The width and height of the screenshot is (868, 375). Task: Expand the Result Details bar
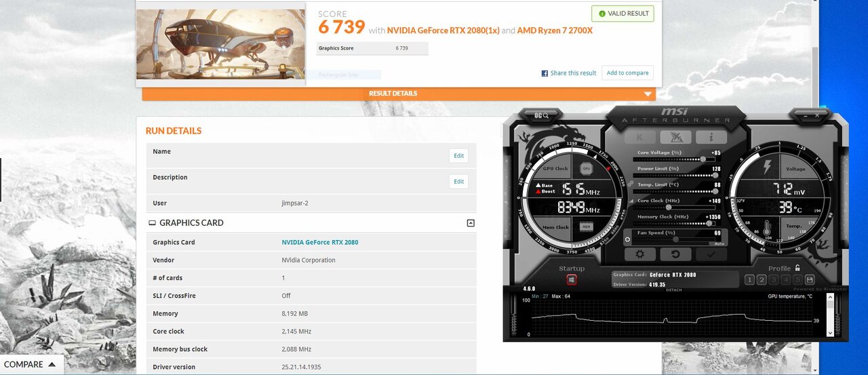click(x=399, y=94)
